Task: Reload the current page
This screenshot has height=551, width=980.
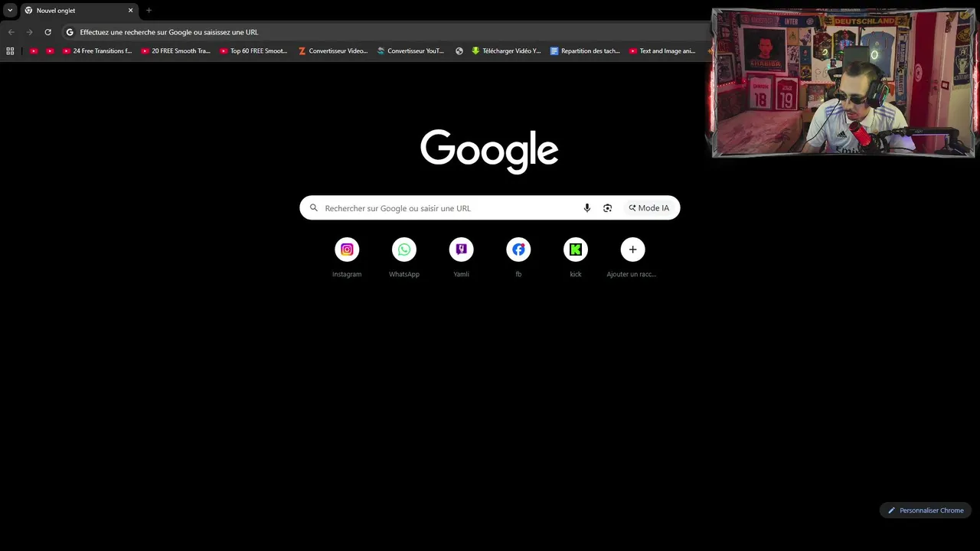Action: [x=47, y=32]
